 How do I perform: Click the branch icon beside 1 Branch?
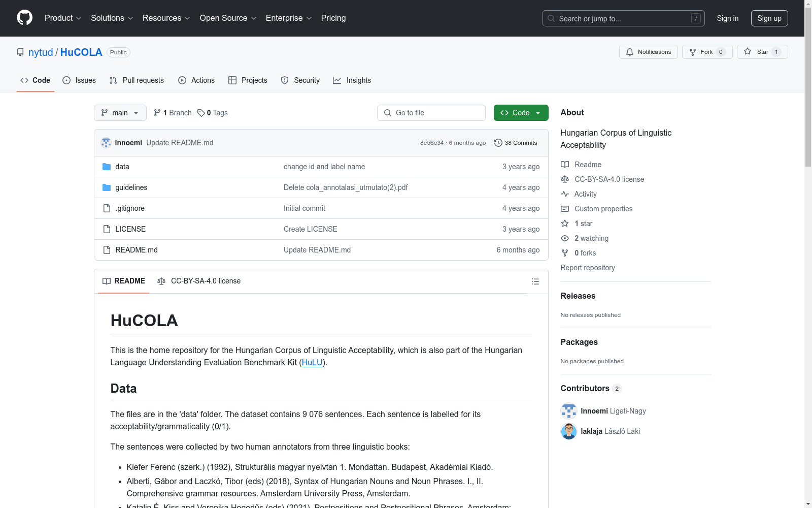[157, 113]
